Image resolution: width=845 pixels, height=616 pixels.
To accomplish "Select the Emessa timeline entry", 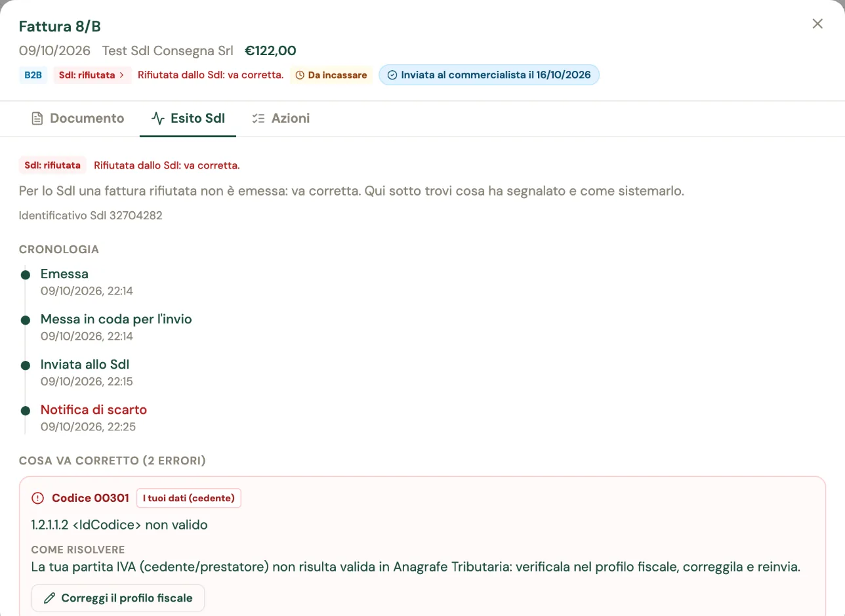I will (x=64, y=274).
